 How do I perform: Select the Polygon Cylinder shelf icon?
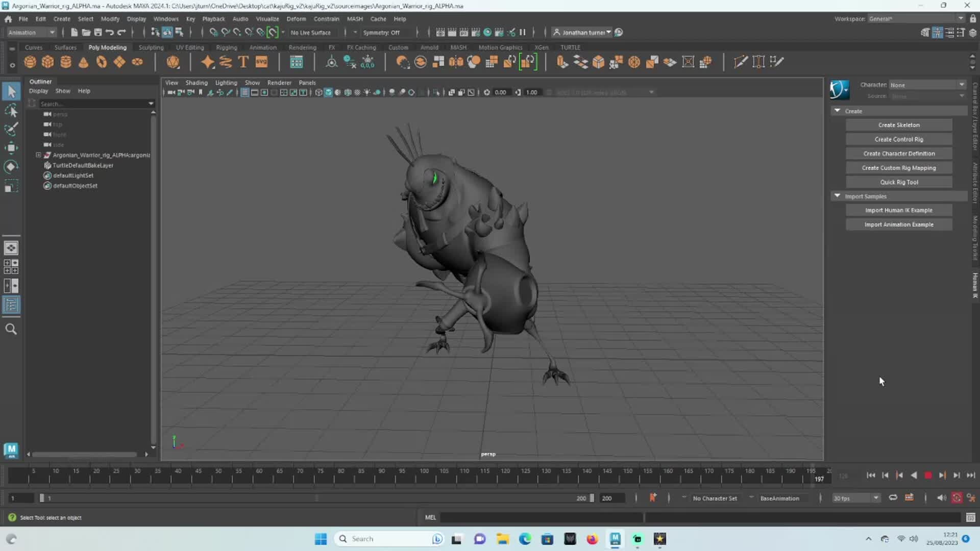[x=66, y=62]
